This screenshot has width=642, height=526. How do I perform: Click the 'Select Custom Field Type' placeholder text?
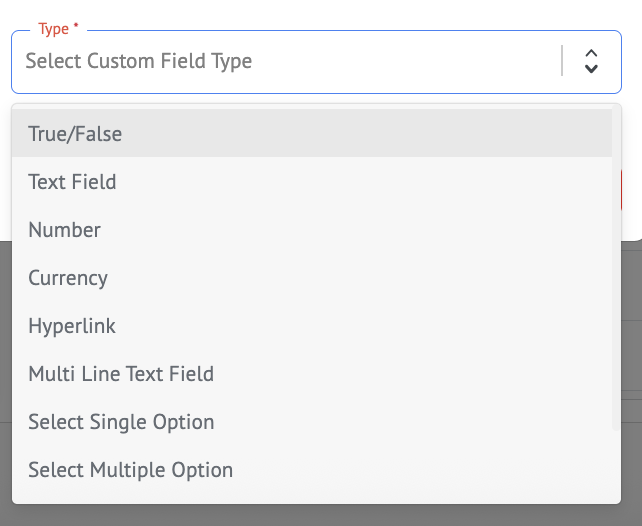[139, 61]
